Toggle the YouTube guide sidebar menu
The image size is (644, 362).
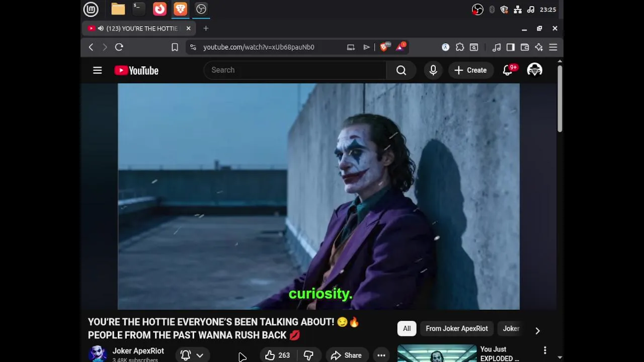[x=98, y=70]
